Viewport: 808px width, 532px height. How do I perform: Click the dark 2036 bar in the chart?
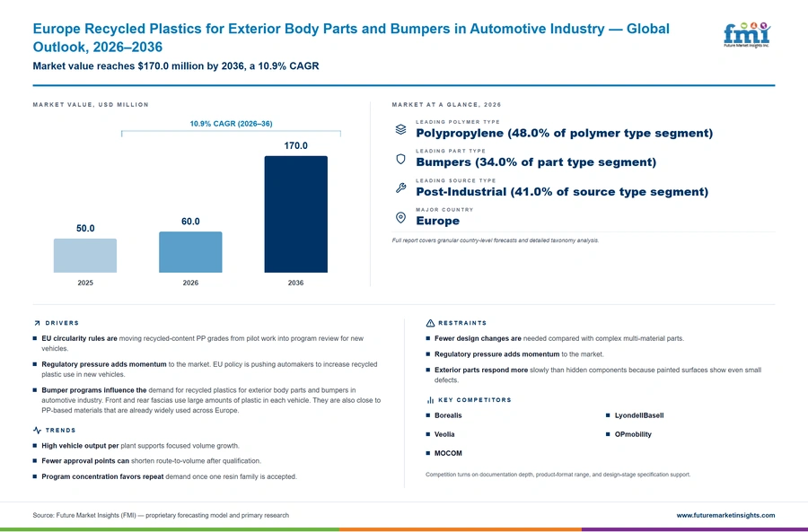(x=295, y=214)
